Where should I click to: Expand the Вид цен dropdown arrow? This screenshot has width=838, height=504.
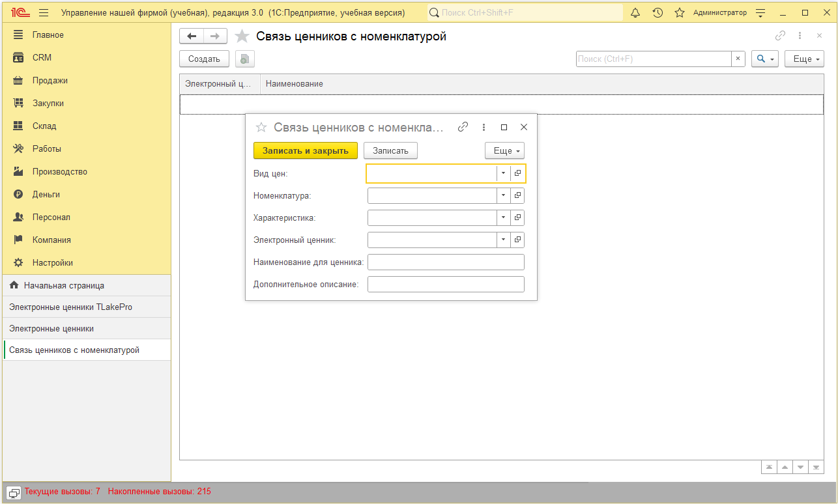point(503,173)
